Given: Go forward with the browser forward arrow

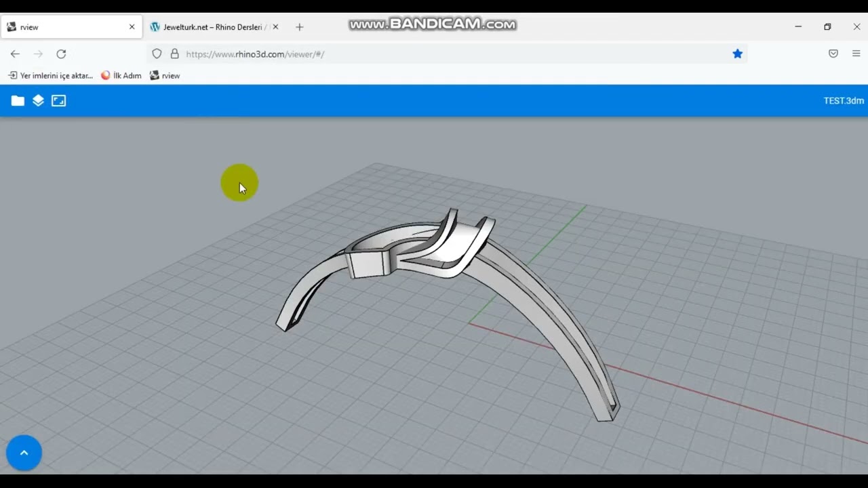Looking at the screenshot, I should [x=38, y=54].
